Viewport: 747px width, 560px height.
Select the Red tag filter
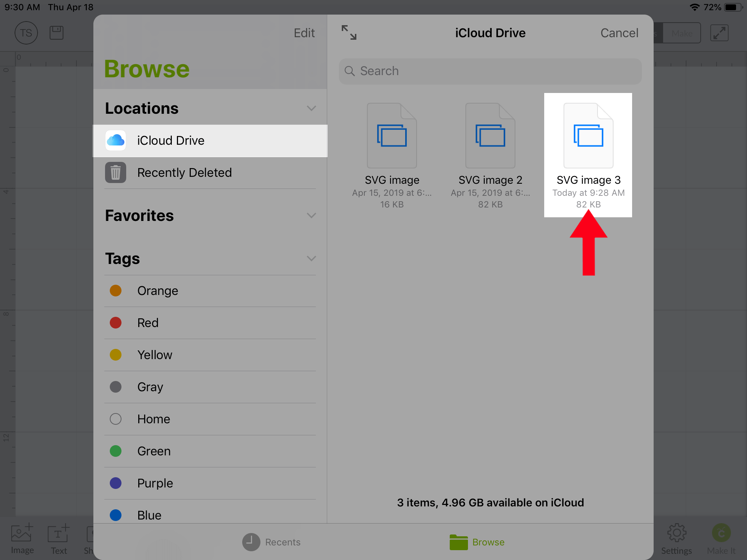[x=148, y=322]
